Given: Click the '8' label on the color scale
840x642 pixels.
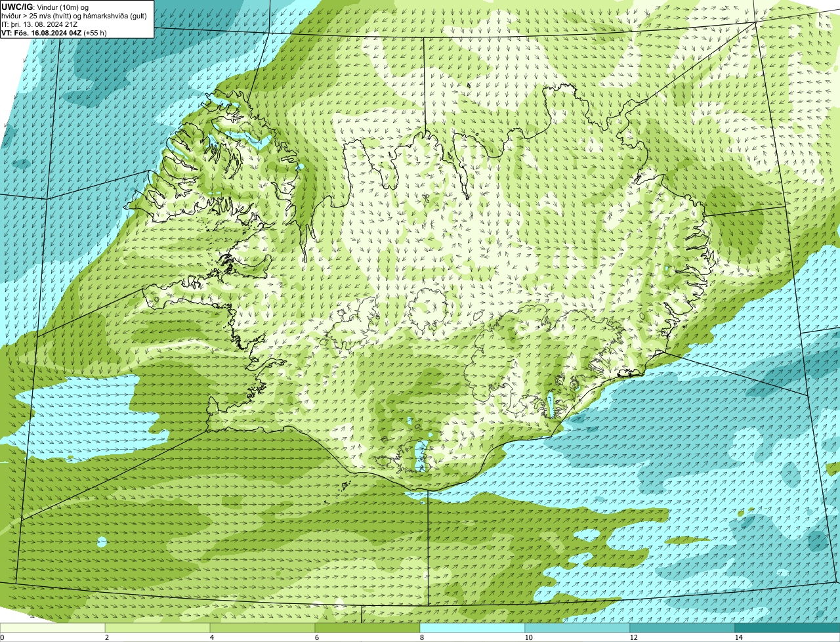Looking at the screenshot, I should [421, 637].
